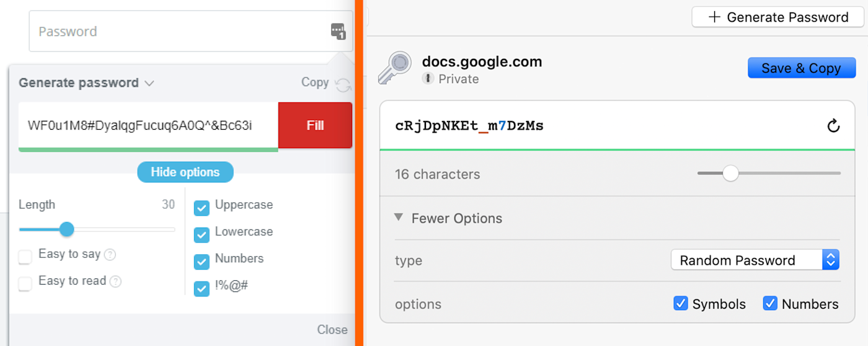Click the LastPass icon in Password field

pos(337,31)
